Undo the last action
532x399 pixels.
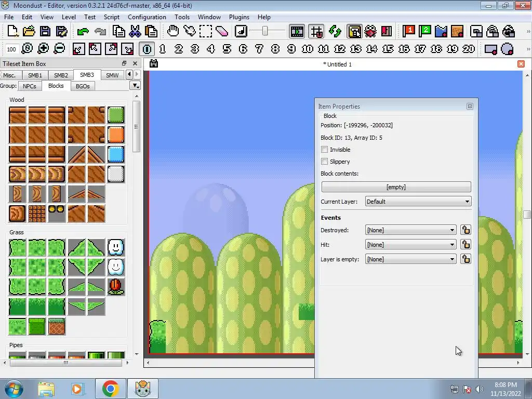click(83, 31)
